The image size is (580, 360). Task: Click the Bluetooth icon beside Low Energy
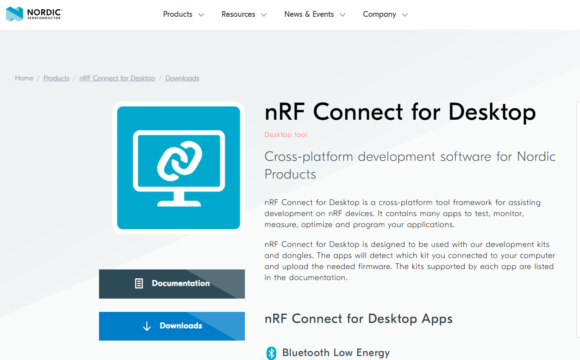[271, 353]
